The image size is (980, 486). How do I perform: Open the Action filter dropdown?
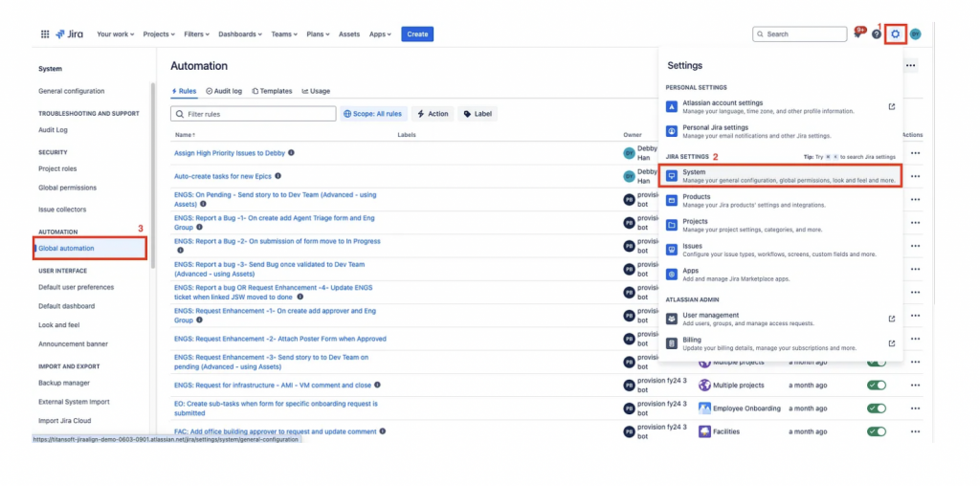point(433,114)
